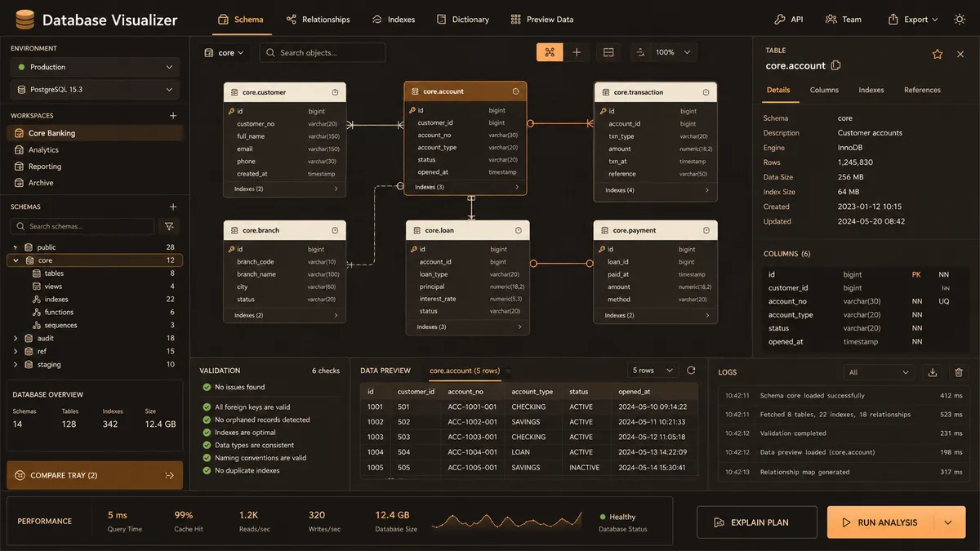Change the 5 rows preview dropdown
Image resolution: width=980 pixels, height=551 pixels.
[x=653, y=371]
